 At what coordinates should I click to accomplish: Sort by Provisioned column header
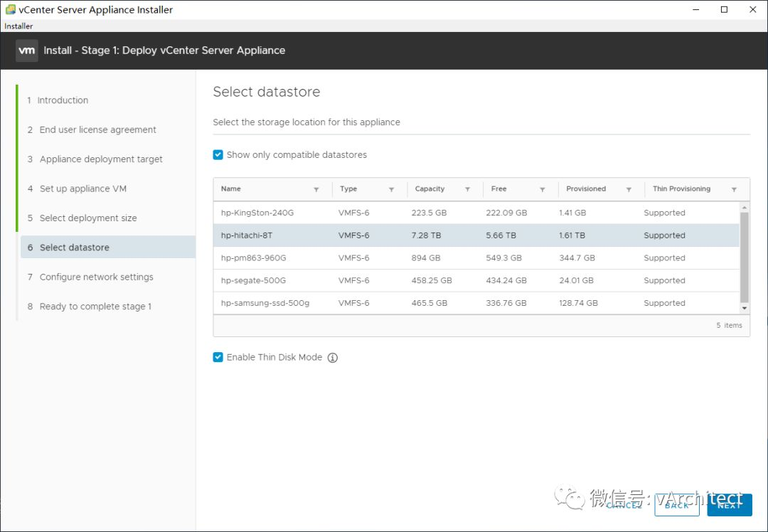(586, 188)
